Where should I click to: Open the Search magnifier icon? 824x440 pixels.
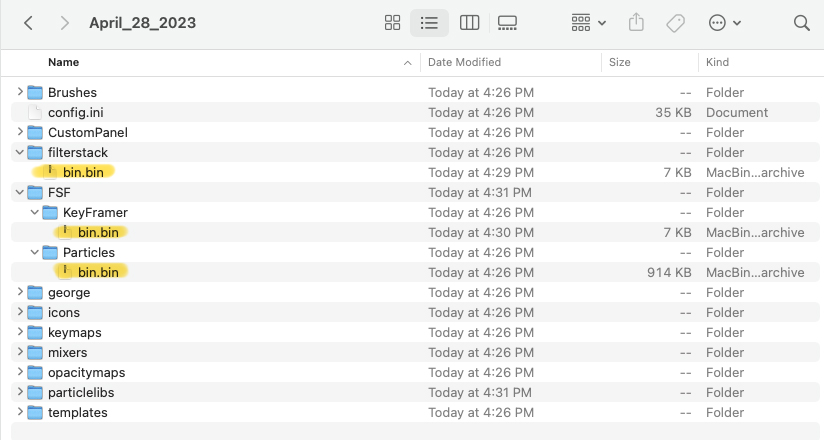coord(801,23)
